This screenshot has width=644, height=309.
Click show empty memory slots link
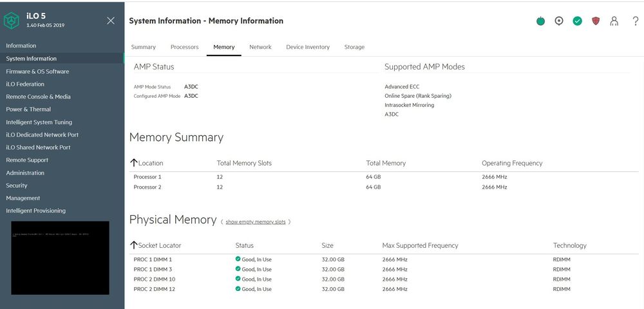coord(256,221)
